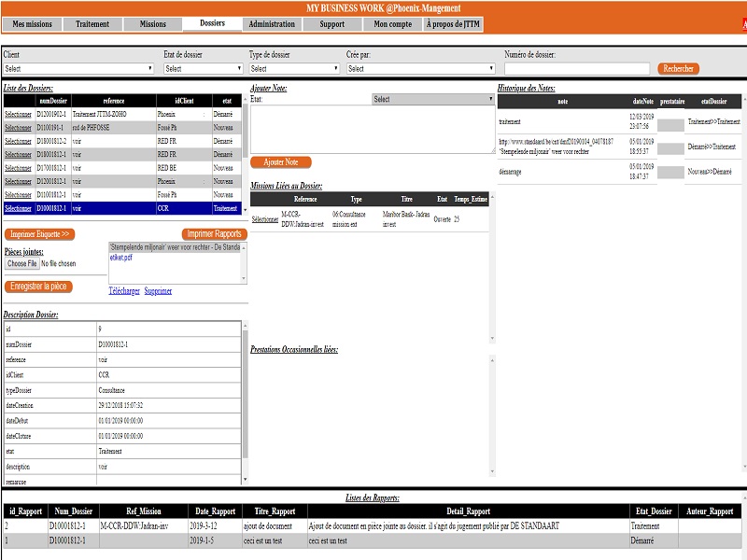Click the standaard.be URL note entry
The height and width of the screenshot is (560, 747).
(x=556, y=147)
